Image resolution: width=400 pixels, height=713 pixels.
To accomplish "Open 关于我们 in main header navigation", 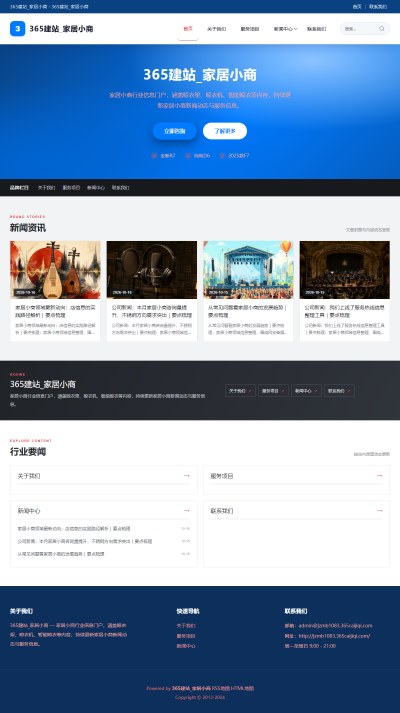I will pos(216,29).
